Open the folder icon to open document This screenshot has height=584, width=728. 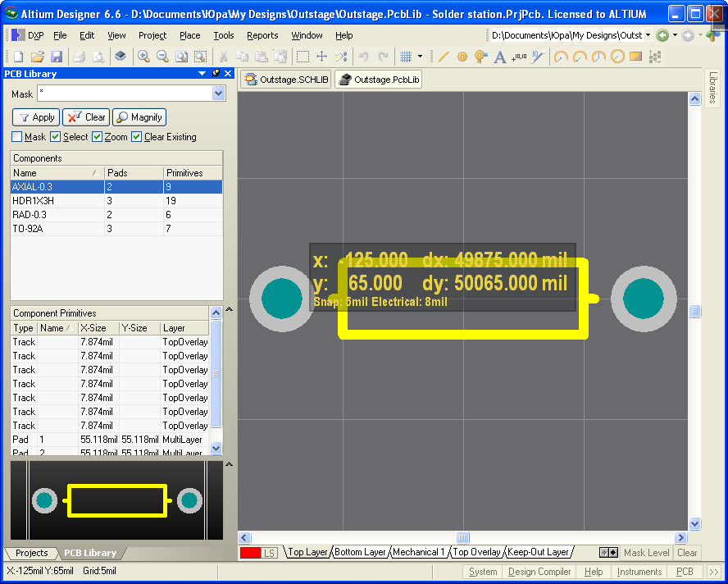pos(38,57)
